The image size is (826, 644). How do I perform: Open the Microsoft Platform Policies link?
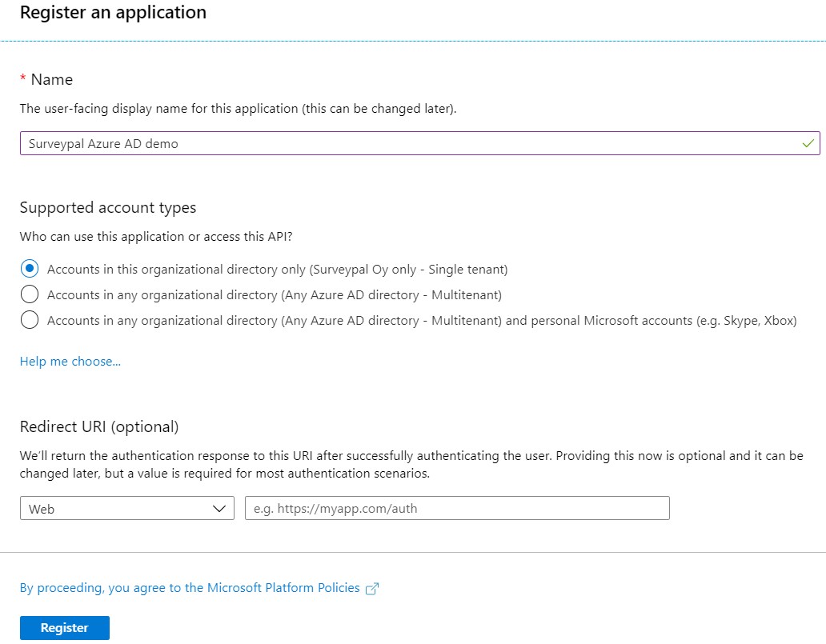[x=190, y=588]
